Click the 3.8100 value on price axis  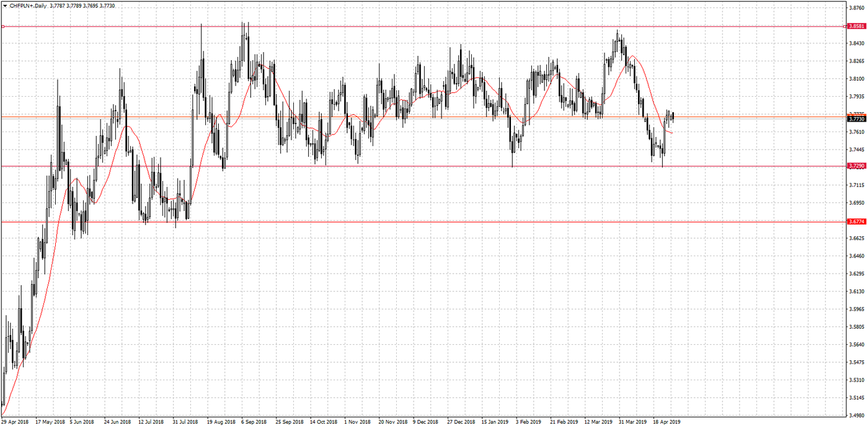point(856,79)
